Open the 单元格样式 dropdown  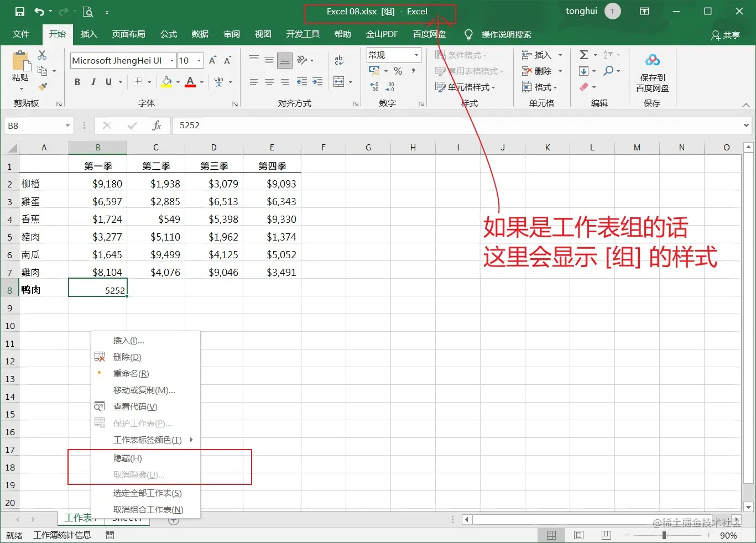tap(465, 87)
